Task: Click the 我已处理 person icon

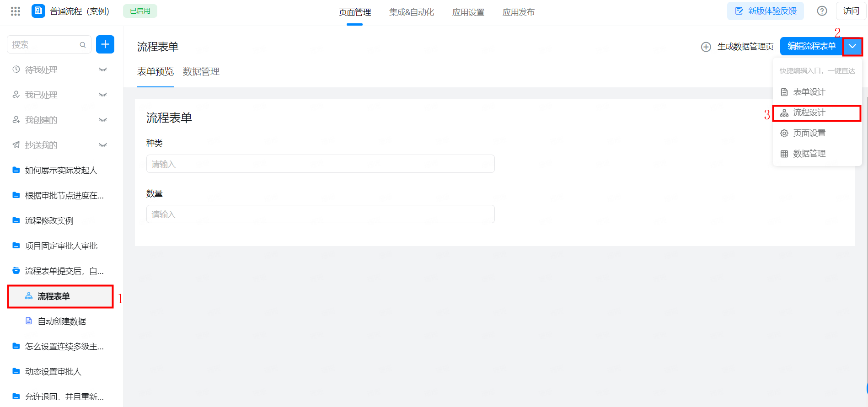Action: 16,94
